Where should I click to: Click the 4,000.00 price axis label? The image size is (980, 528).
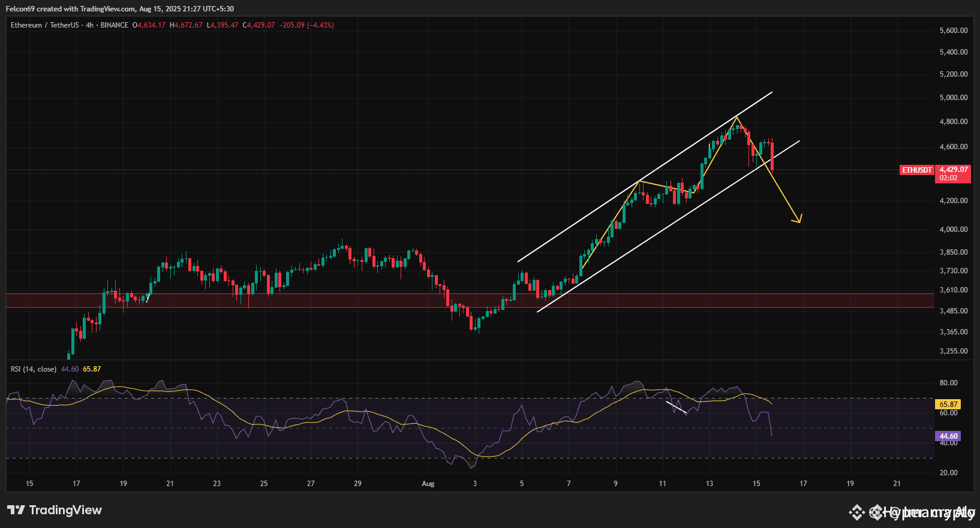tap(953, 230)
